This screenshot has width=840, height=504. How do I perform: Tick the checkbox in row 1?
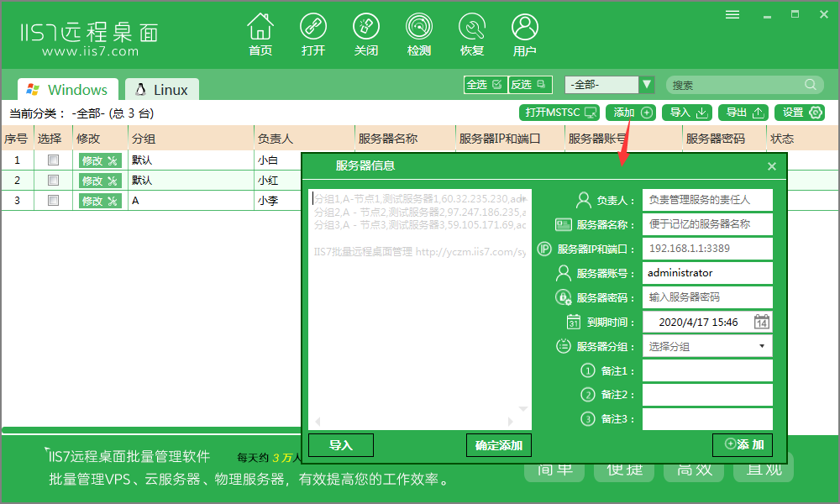(53, 160)
